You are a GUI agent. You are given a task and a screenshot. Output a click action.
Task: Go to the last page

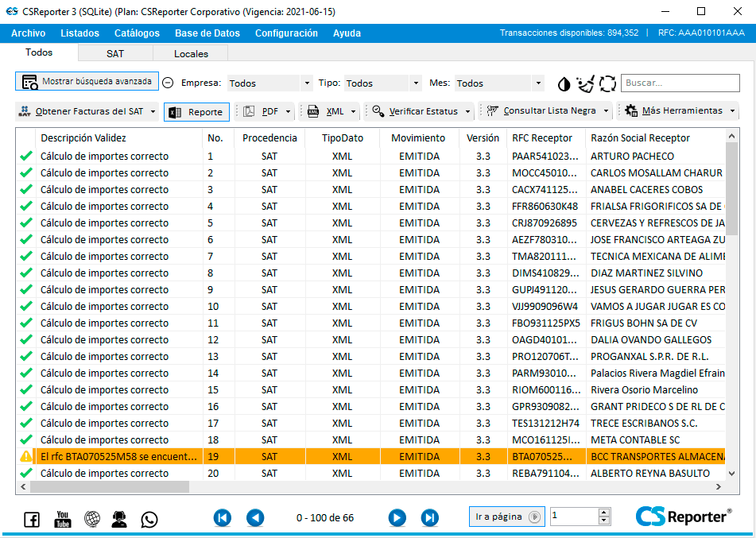pos(429,518)
